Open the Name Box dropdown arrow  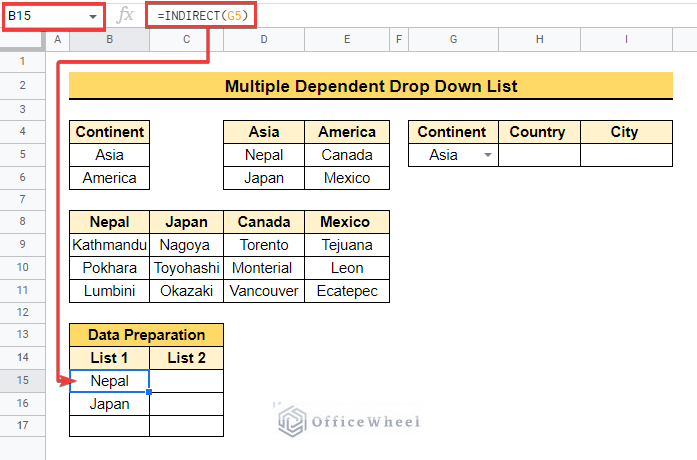pyautogui.click(x=93, y=17)
